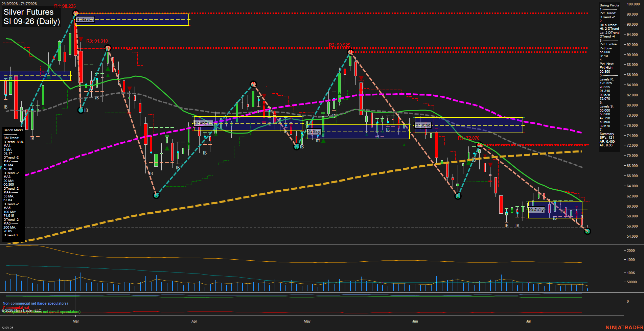The width and height of the screenshot is (644, 331).
Task: Click Nonreportable positions net (small speculators) legend
Action: 42,312
